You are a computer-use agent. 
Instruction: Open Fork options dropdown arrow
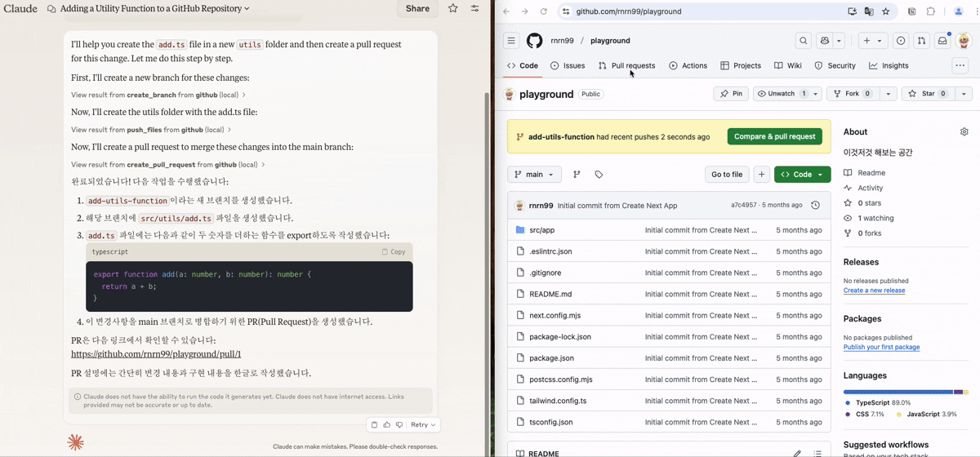pyautogui.click(x=889, y=94)
